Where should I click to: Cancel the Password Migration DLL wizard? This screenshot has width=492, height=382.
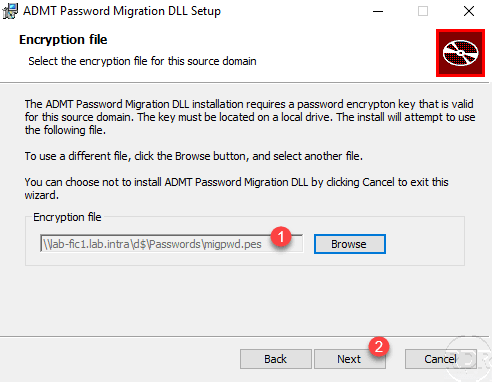(x=441, y=359)
